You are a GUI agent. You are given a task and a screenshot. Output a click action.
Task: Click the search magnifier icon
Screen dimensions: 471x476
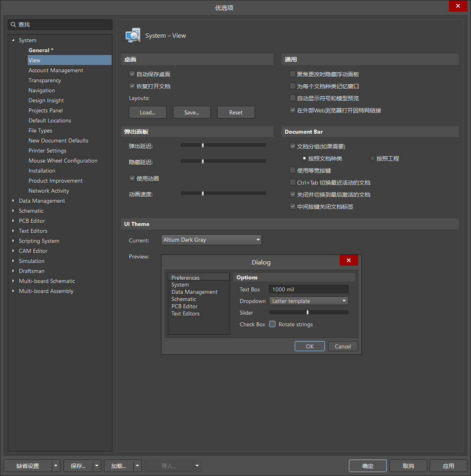(13, 24)
